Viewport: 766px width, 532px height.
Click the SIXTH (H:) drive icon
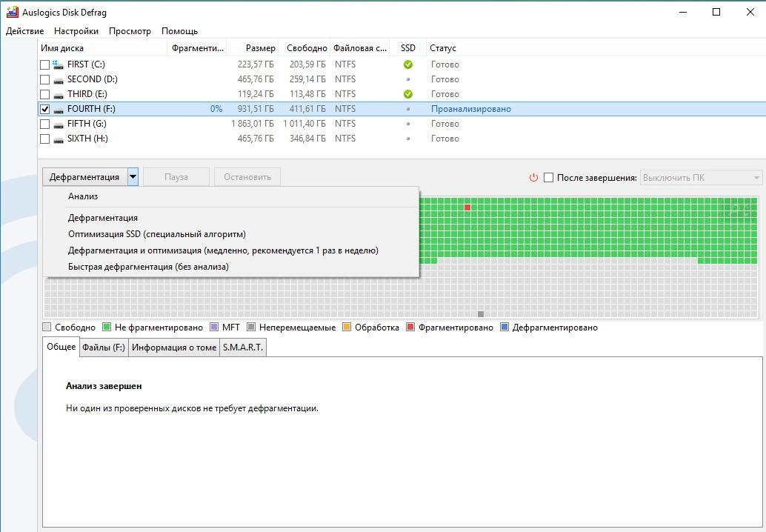58,139
